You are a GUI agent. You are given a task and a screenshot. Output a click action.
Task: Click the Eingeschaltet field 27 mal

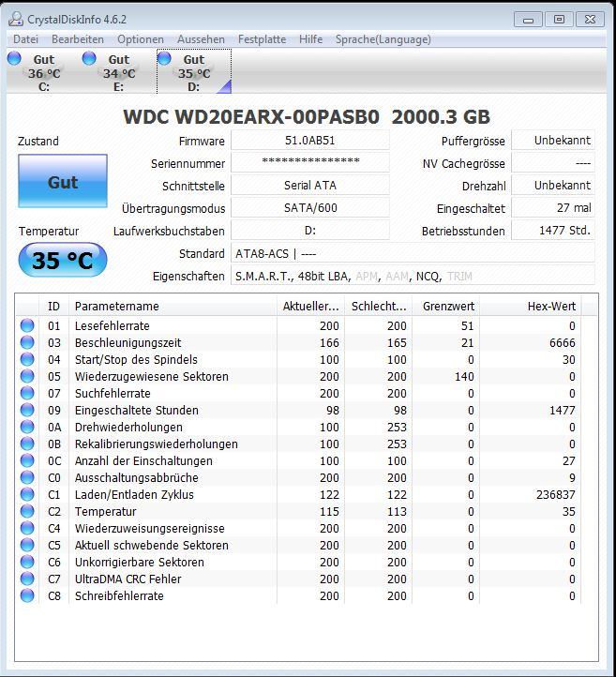pos(553,207)
